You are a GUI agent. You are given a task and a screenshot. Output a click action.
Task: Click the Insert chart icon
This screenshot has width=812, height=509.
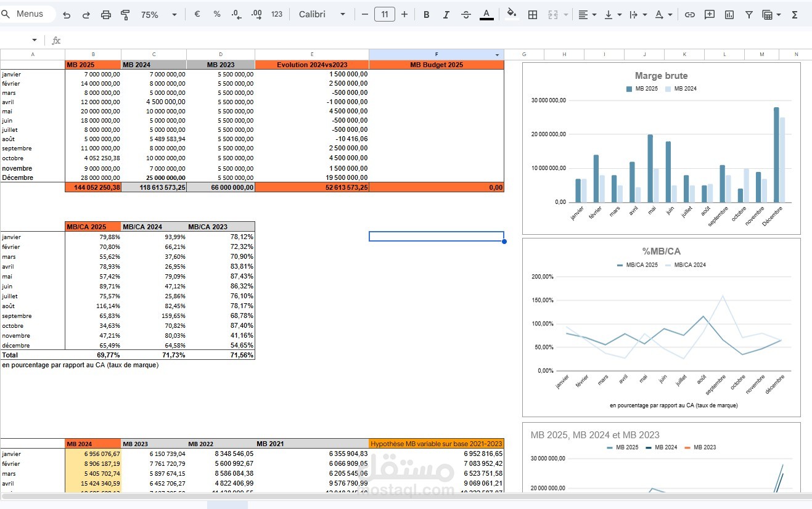pos(729,14)
